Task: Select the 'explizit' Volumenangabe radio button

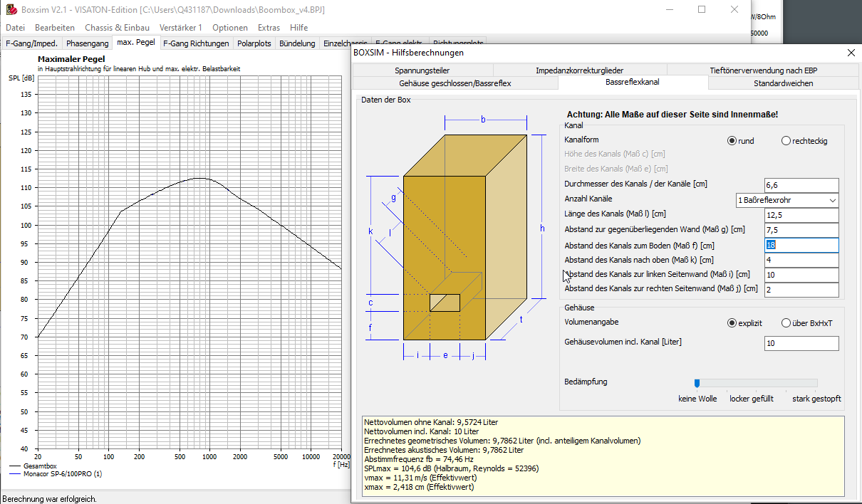Action: tap(744, 323)
